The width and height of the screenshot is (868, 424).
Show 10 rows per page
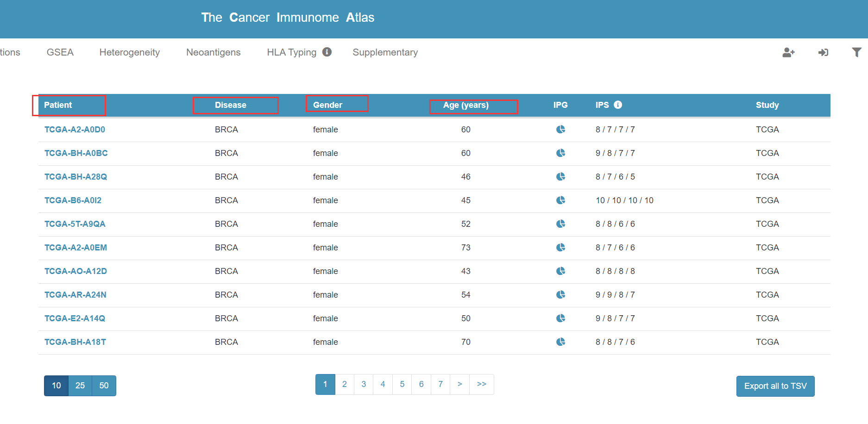pos(56,386)
